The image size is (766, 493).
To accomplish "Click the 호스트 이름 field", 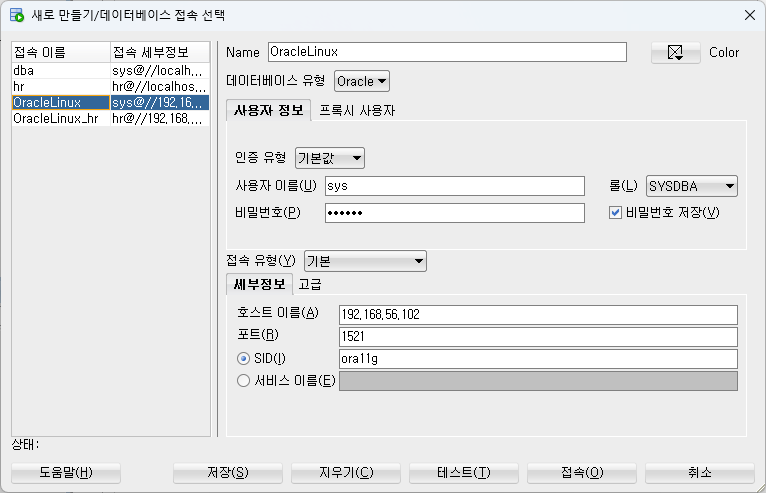I will (x=538, y=315).
